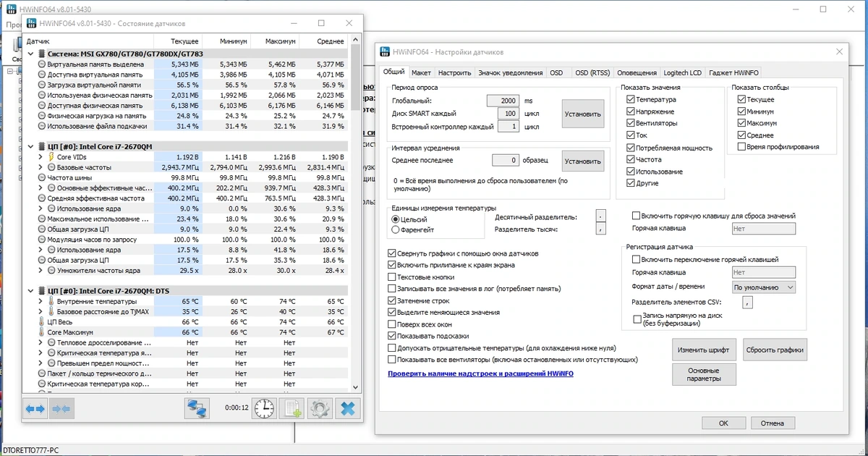Image resolution: width=868 pixels, height=456 pixels.
Task: Click the Сбросить графики button
Action: click(x=775, y=350)
